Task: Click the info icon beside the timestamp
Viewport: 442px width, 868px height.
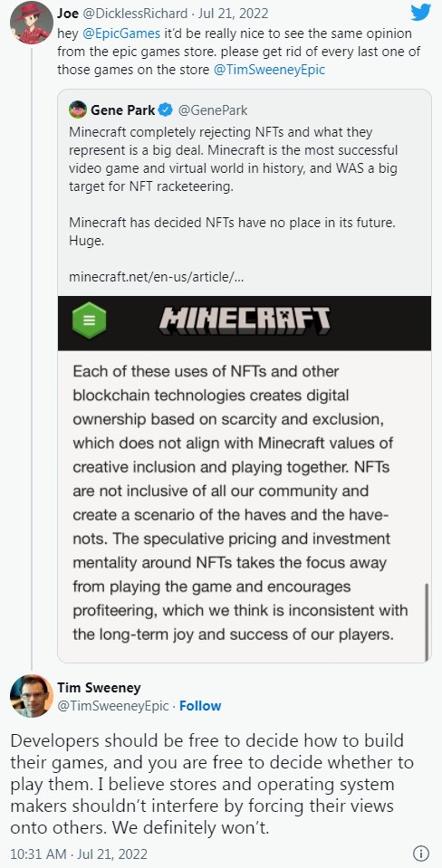Action: pyautogui.click(x=421, y=853)
